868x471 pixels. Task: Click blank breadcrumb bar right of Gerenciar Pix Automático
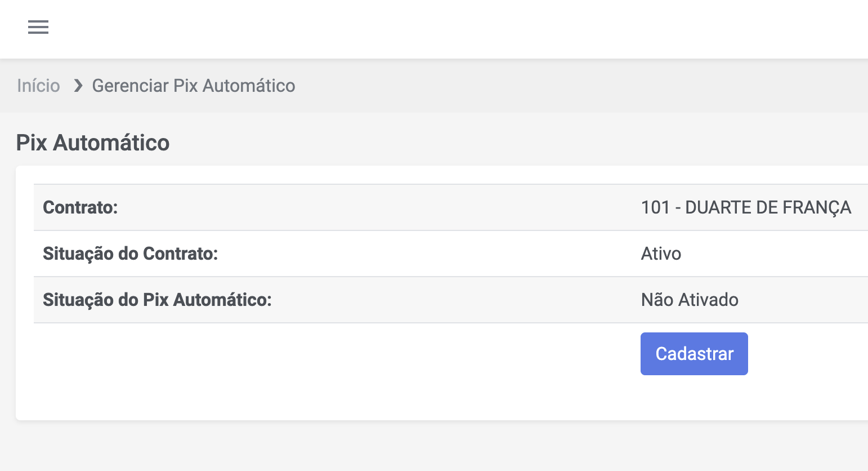pyautogui.click(x=563, y=86)
